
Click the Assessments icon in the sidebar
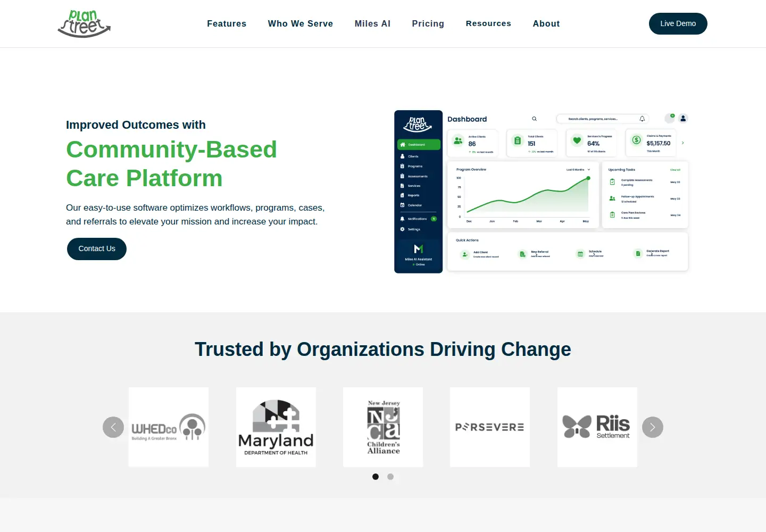[402, 176]
